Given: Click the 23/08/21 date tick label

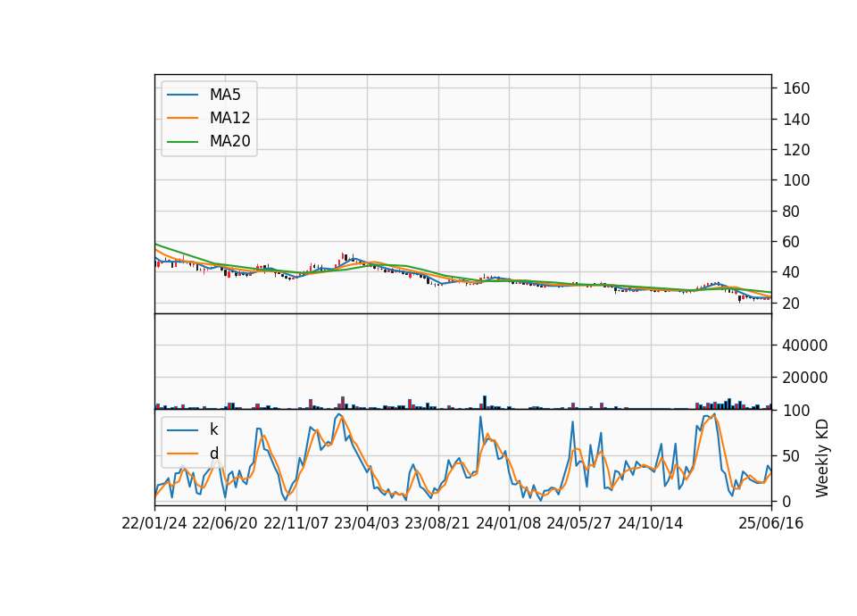Looking at the screenshot, I should 437,523.
